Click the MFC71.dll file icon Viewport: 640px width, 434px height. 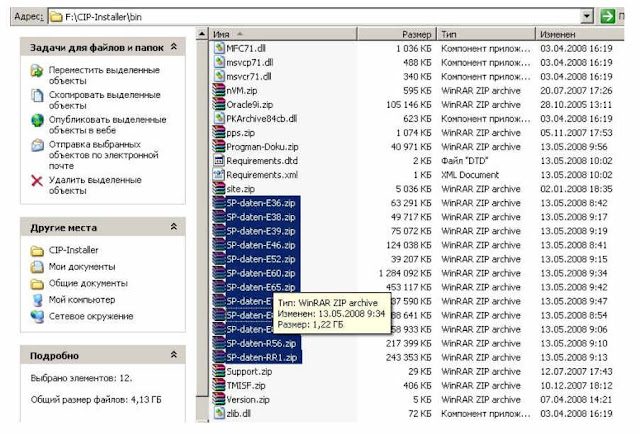tap(219, 48)
